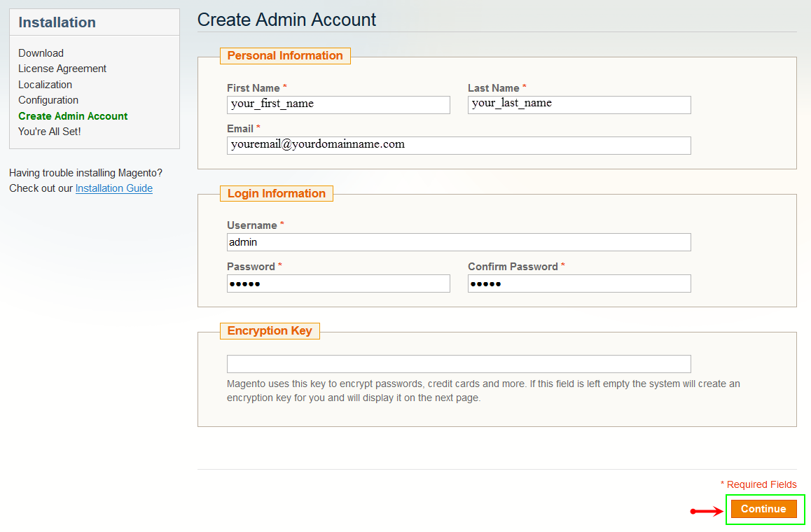Click the Email address field
The height and width of the screenshot is (532, 811).
pyautogui.click(x=459, y=145)
